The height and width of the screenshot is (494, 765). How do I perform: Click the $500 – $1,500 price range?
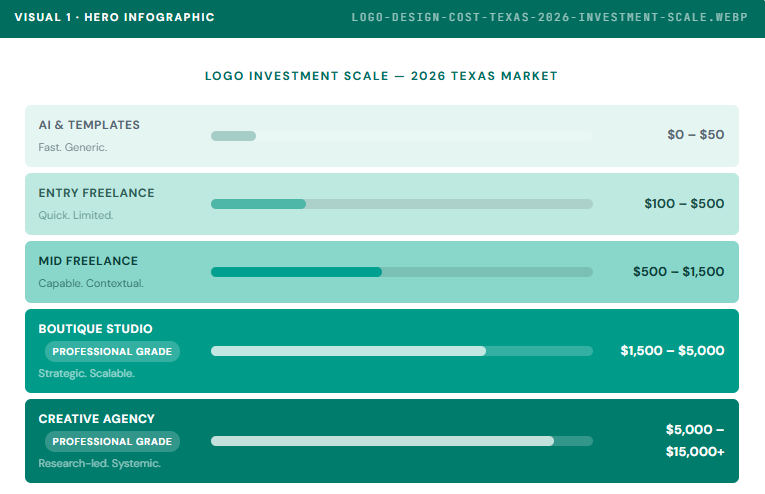[678, 272]
